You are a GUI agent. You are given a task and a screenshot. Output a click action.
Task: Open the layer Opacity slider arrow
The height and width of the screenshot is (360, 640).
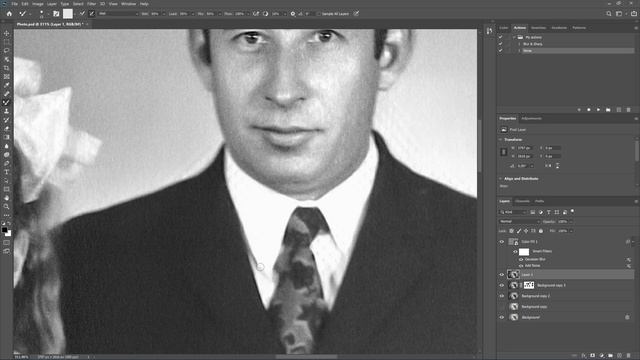pos(571,222)
